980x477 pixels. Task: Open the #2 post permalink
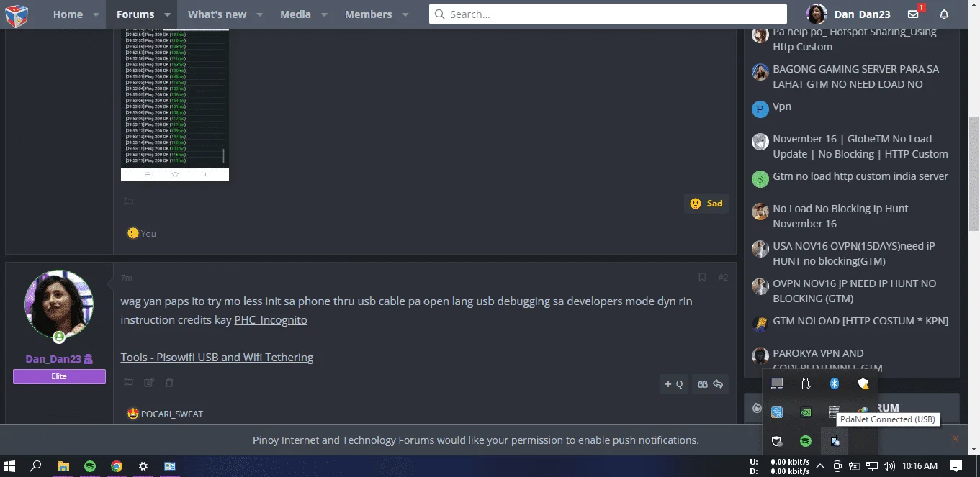pyautogui.click(x=722, y=277)
